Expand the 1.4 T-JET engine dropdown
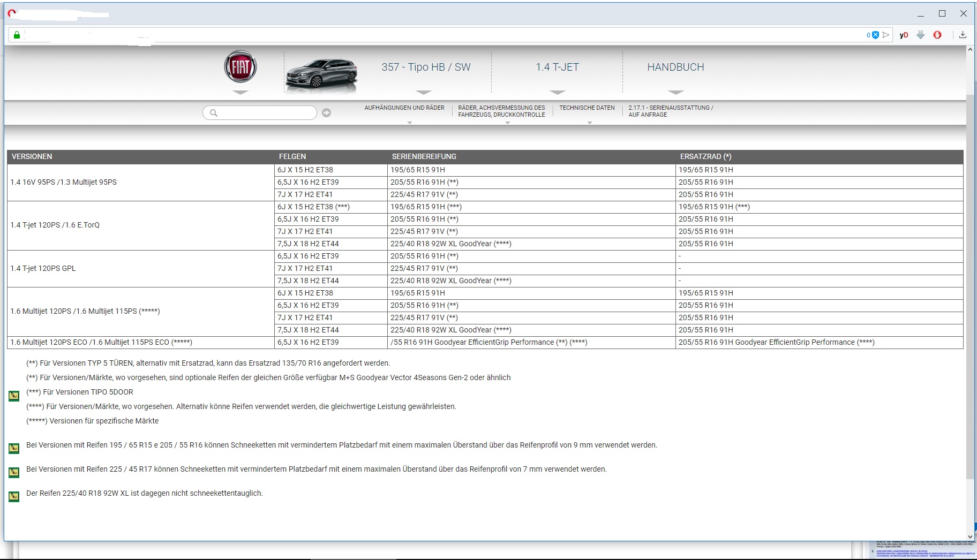This screenshot has height=560, width=977. coord(557,67)
